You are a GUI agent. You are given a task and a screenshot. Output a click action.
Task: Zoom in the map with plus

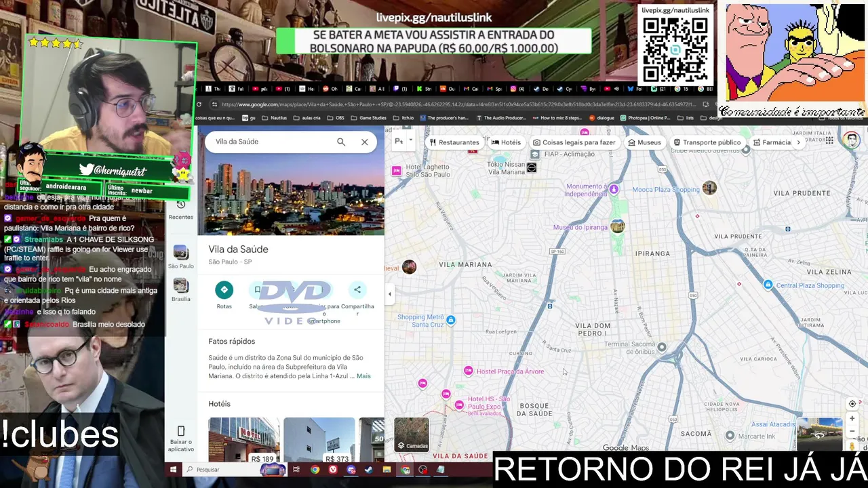[852, 419]
